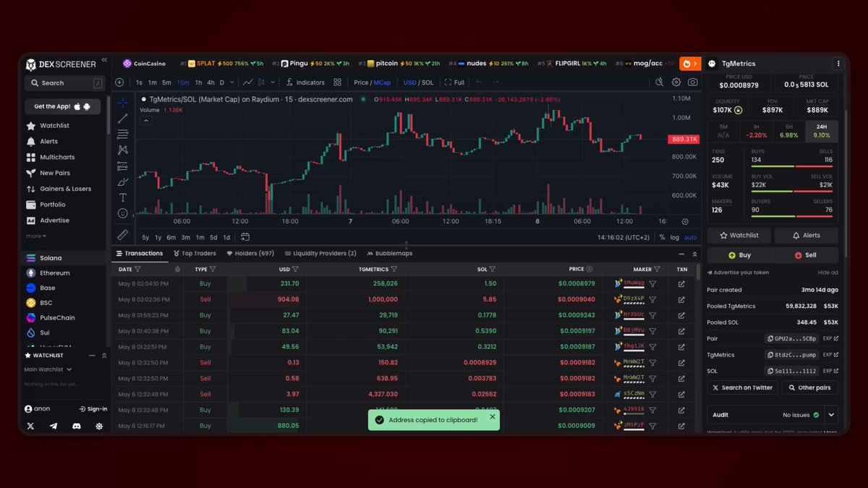Copy the SOL address So111...1112
This screenshot has width=868, height=488.
(x=792, y=371)
